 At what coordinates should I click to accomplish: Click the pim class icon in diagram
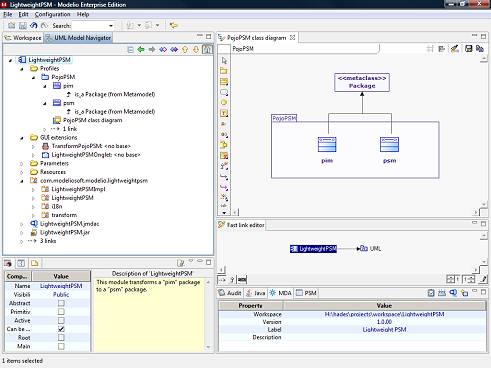(327, 144)
